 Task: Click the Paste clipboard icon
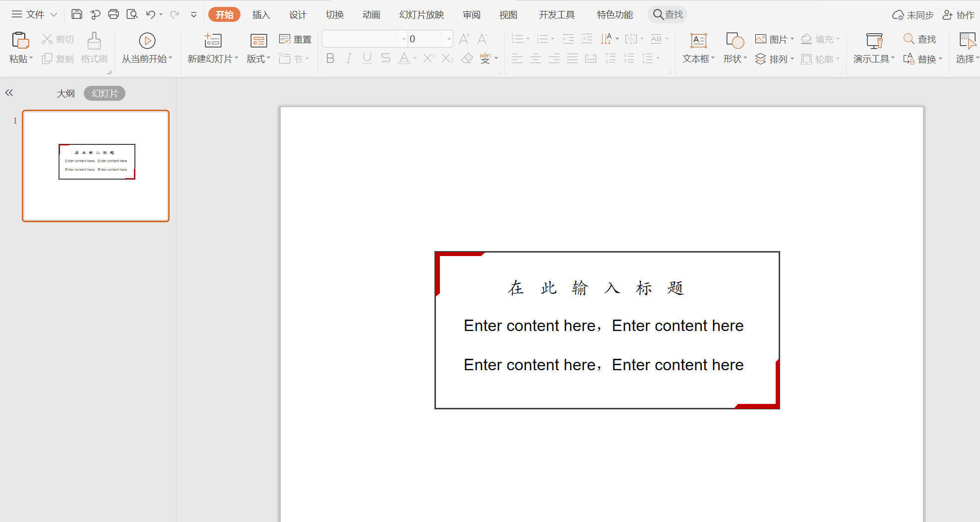pyautogui.click(x=20, y=40)
